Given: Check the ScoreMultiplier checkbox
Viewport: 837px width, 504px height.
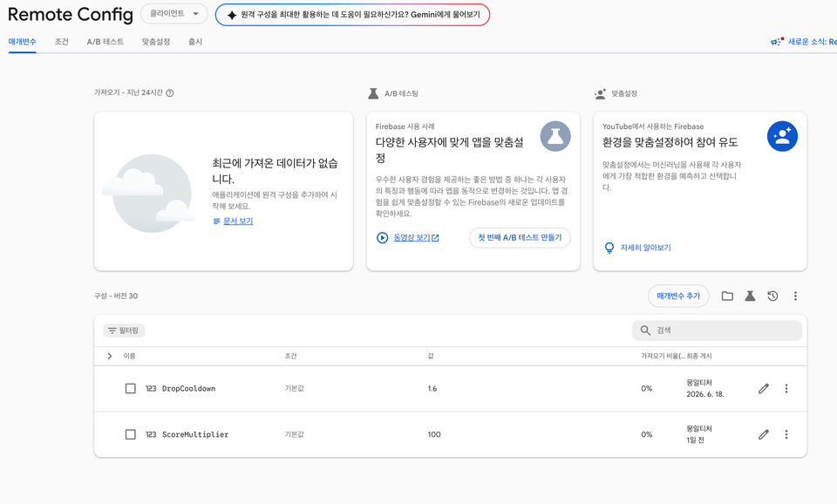Looking at the screenshot, I should [130, 434].
